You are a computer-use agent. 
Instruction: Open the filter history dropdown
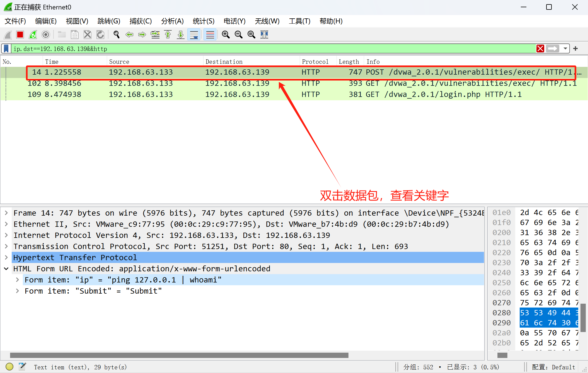point(565,49)
